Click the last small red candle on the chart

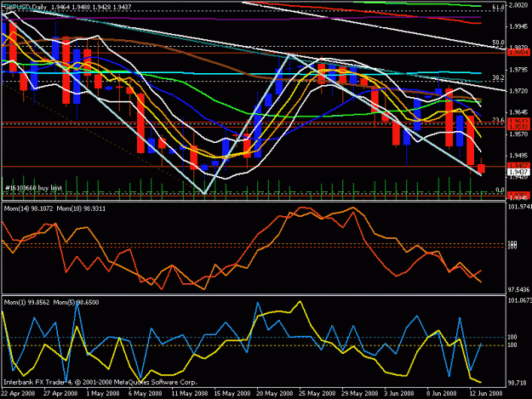point(481,168)
